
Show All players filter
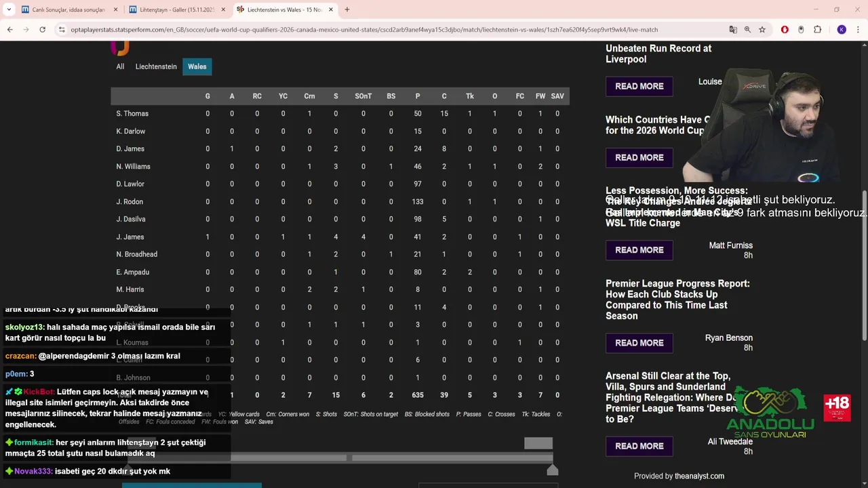120,66
